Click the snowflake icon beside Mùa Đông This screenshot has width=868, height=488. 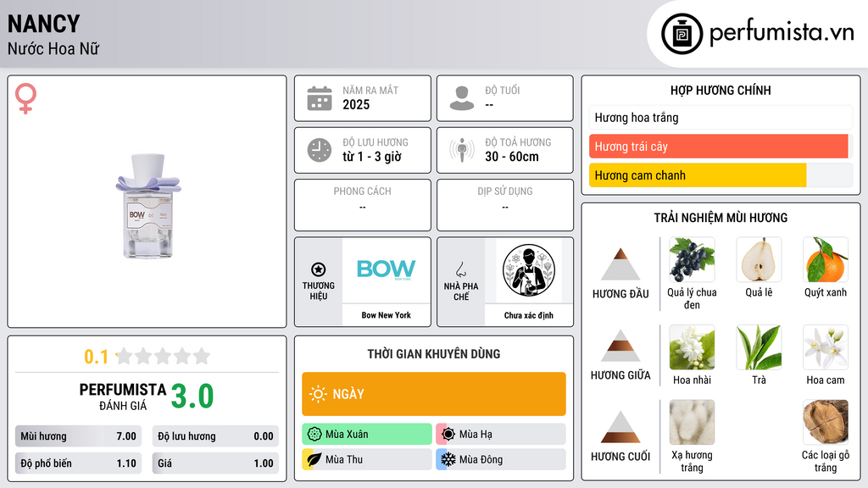(448, 459)
